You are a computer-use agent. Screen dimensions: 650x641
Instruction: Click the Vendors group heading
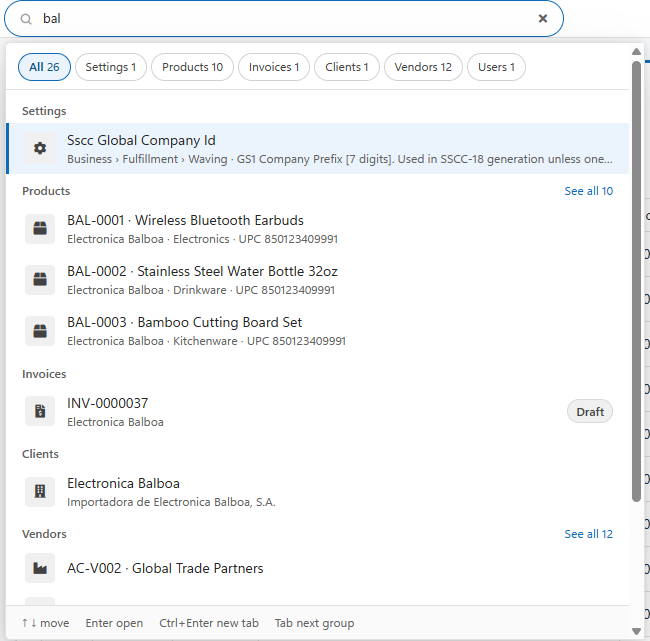44,534
